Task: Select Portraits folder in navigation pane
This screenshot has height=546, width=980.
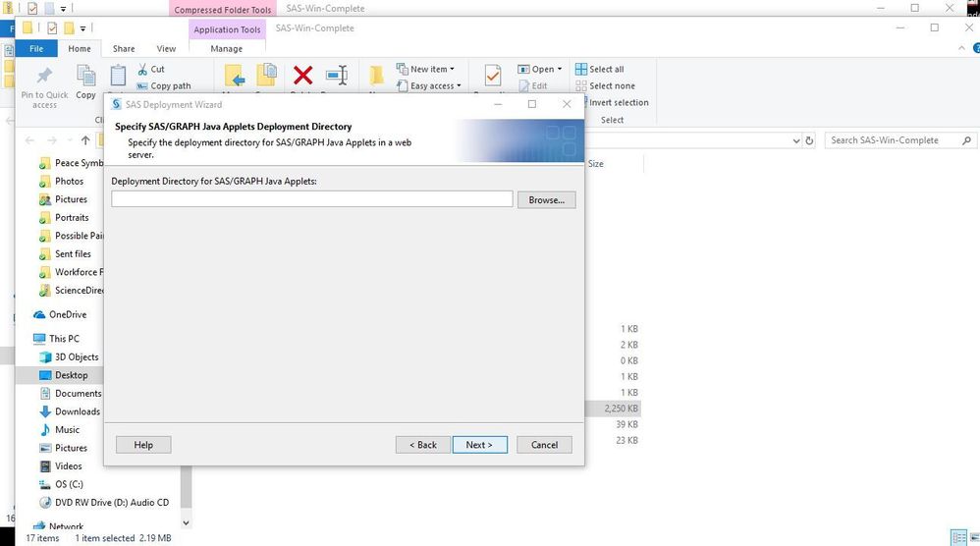Action: [72, 217]
